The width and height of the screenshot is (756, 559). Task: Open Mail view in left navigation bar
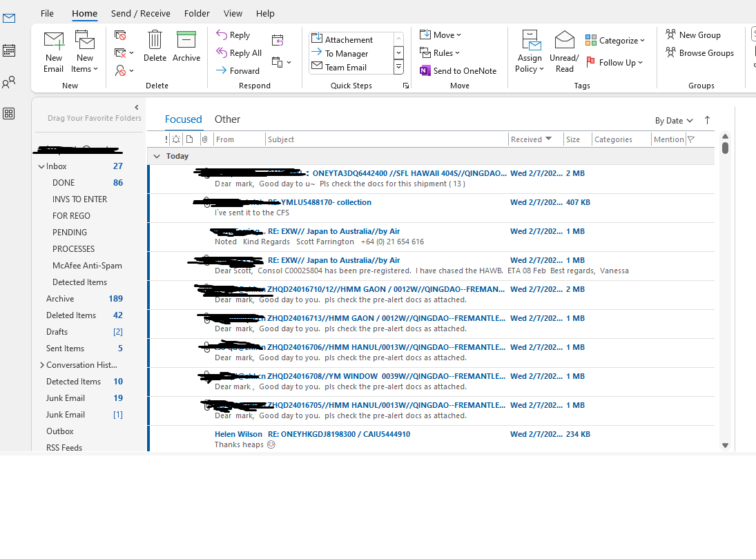point(9,19)
